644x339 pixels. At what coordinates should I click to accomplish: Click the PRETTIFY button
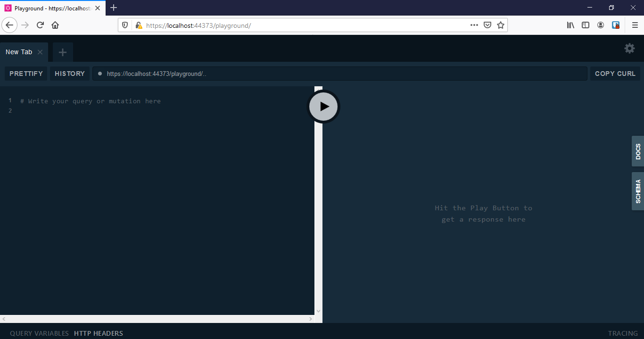pyautogui.click(x=26, y=74)
